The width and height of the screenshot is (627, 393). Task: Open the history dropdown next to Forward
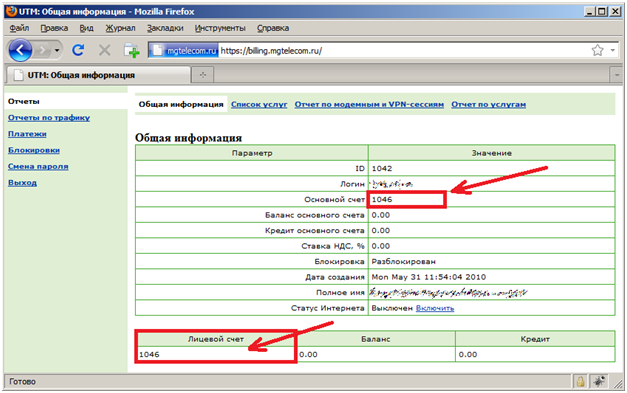[x=57, y=50]
